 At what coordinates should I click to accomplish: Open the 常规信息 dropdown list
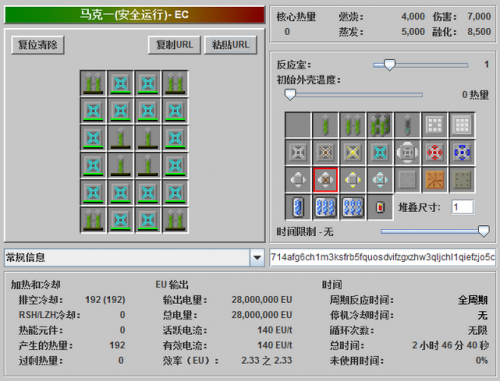257,257
